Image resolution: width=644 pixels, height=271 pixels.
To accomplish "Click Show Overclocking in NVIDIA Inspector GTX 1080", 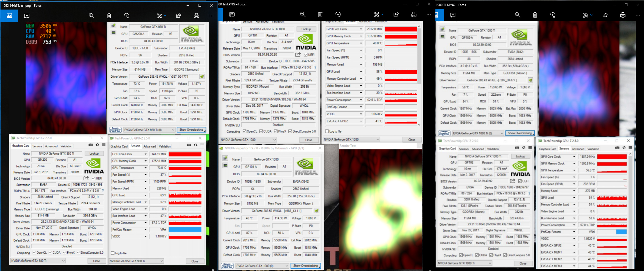I will [306, 266].
